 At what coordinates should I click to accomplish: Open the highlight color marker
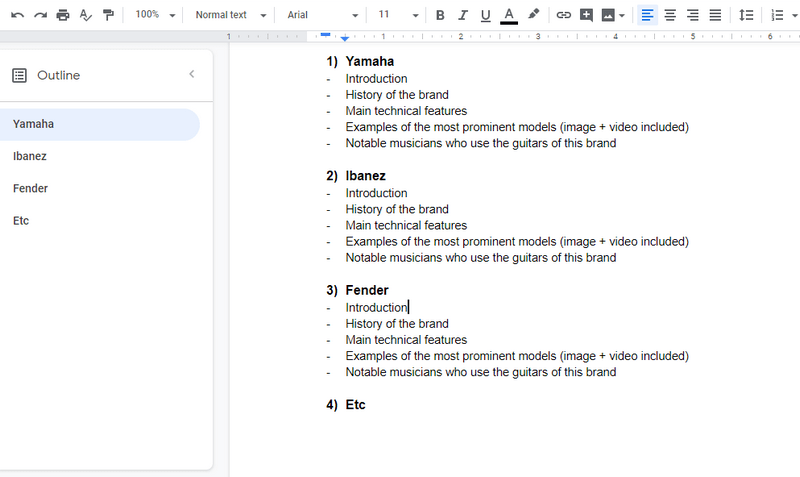coord(533,15)
